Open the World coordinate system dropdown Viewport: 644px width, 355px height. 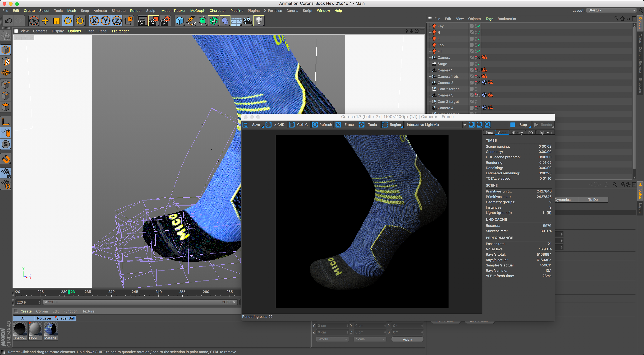tap(333, 339)
